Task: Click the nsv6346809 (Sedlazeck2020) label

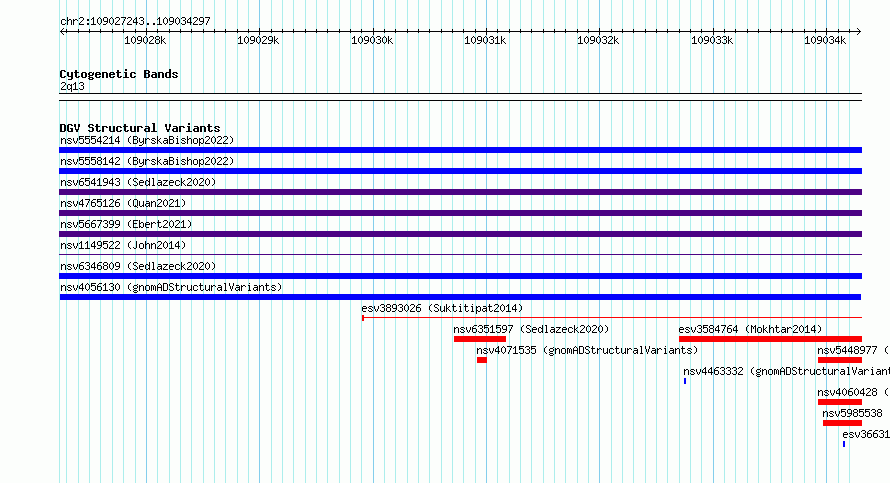Action: pyautogui.click(x=138, y=266)
